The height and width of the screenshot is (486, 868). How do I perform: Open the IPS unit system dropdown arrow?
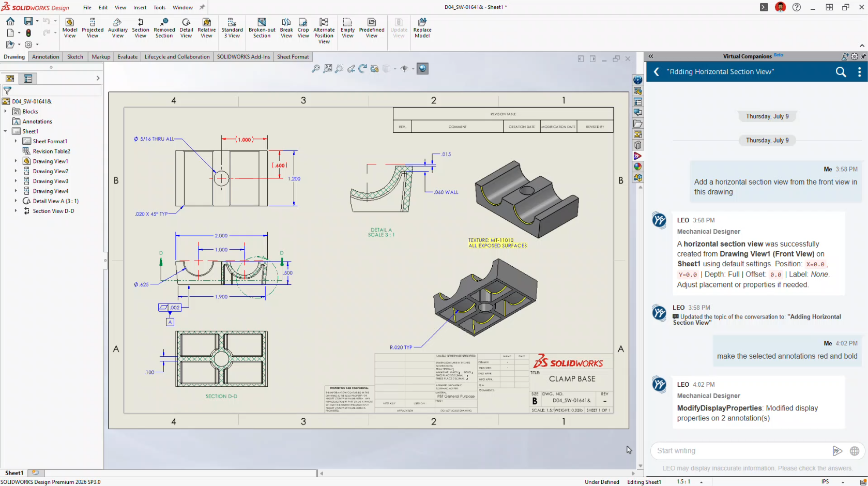click(843, 482)
